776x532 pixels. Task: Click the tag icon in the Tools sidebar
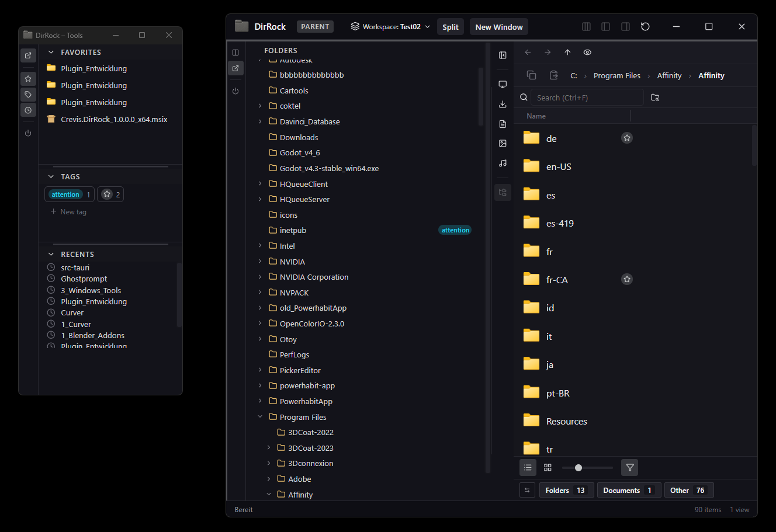[x=28, y=94]
